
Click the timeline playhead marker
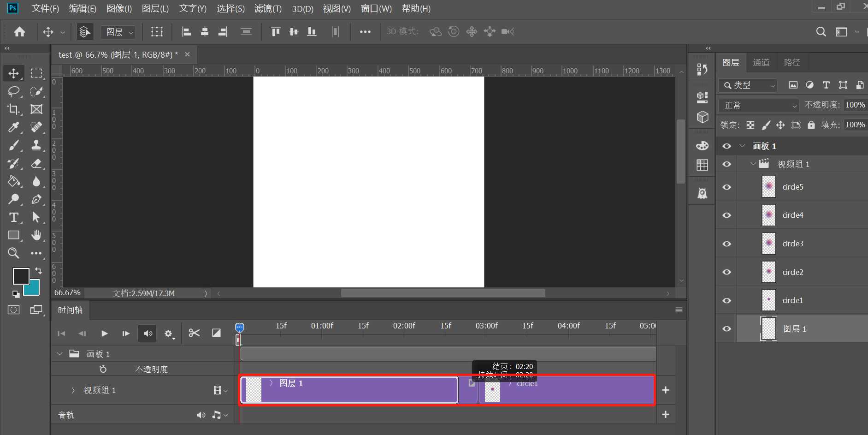coord(240,328)
